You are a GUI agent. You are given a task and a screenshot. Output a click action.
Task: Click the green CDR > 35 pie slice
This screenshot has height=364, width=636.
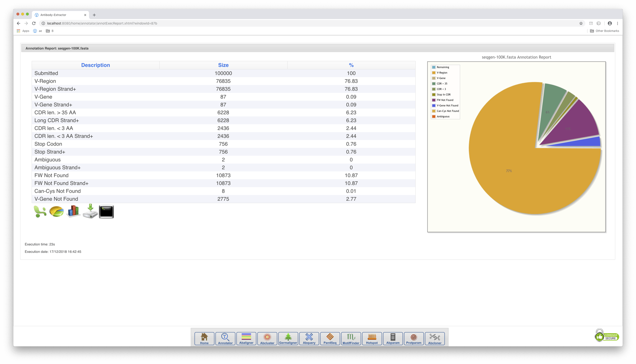pyautogui.click(x=551, y=108)
